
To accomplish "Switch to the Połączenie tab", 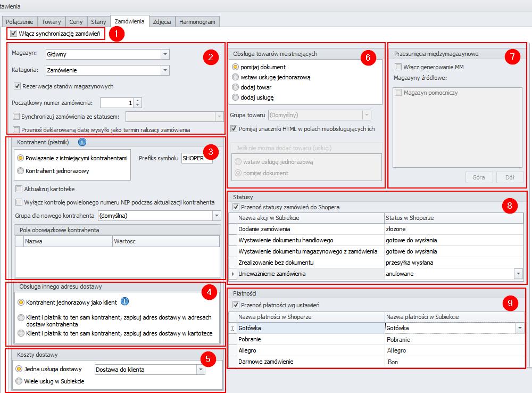I will point(20,22).
